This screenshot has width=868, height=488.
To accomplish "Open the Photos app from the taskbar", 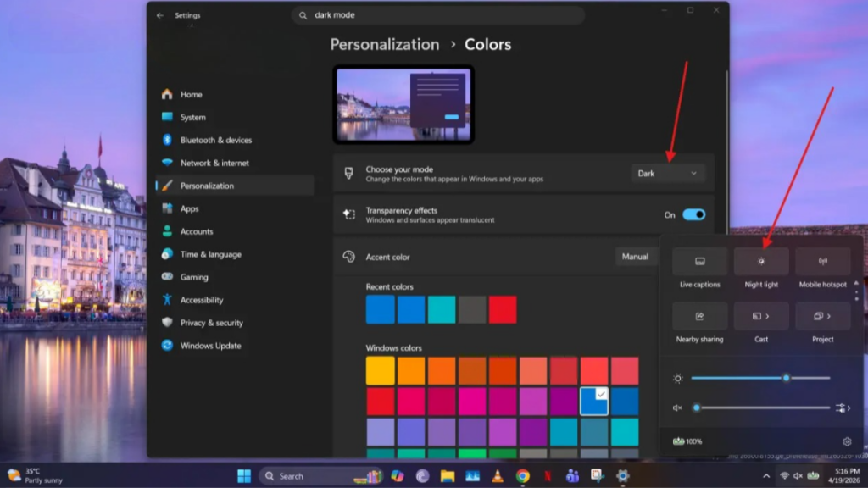I will (x=472, y=476).
